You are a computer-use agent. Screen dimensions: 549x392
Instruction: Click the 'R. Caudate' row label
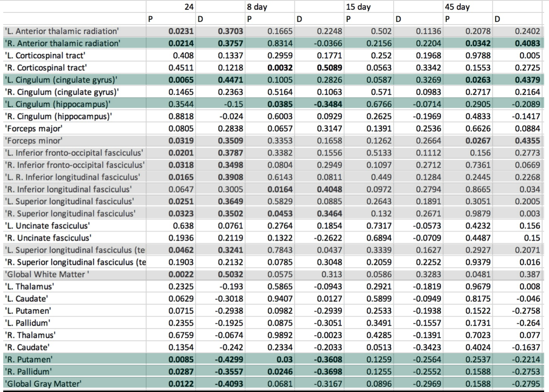click(x=27, y=347)
